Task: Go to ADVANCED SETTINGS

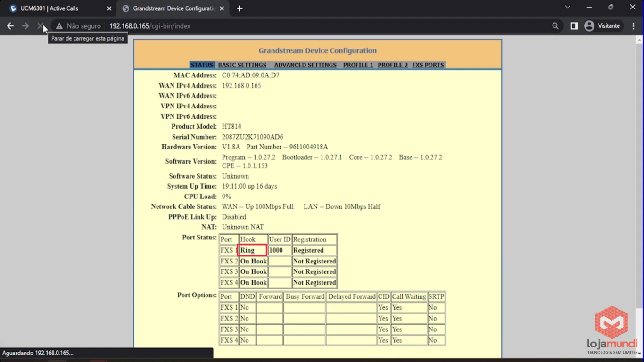Action: coord(305,65)
